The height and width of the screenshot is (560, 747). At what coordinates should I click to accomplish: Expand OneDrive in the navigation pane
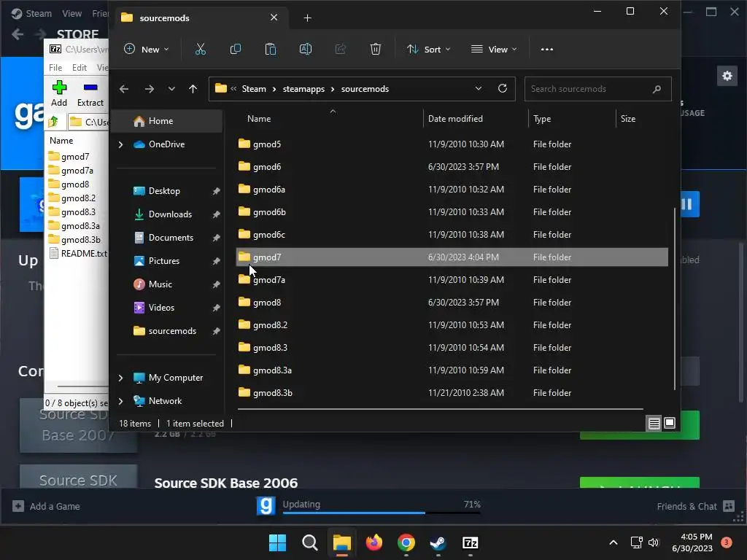click(120, 144)
